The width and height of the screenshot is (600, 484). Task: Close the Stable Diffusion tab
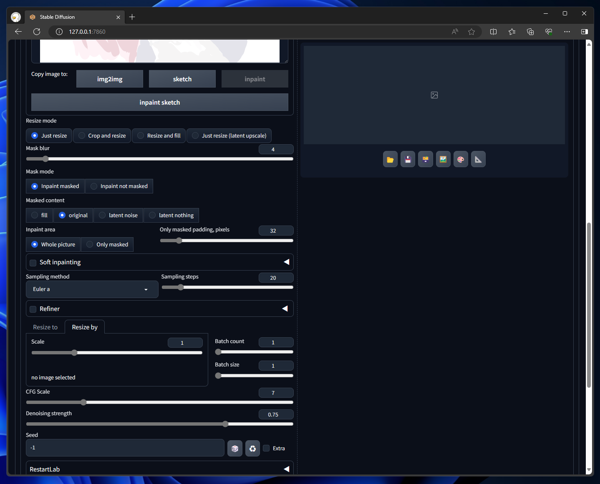(118, 17)
